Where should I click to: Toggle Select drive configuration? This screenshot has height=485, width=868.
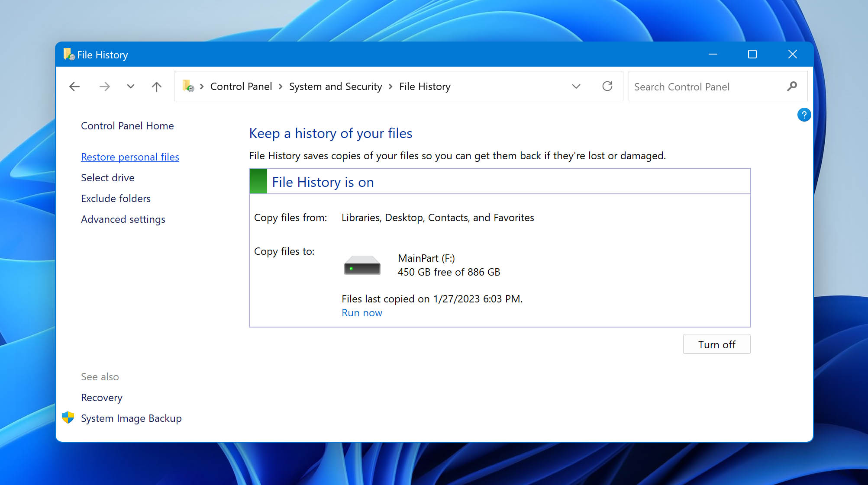(108, 177)
